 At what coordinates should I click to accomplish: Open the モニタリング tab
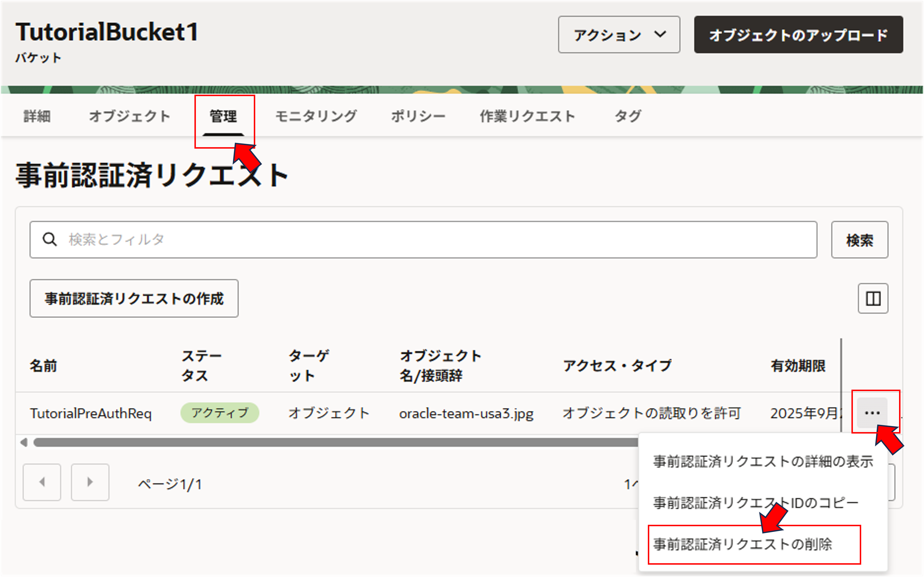(x=316, y=116)
